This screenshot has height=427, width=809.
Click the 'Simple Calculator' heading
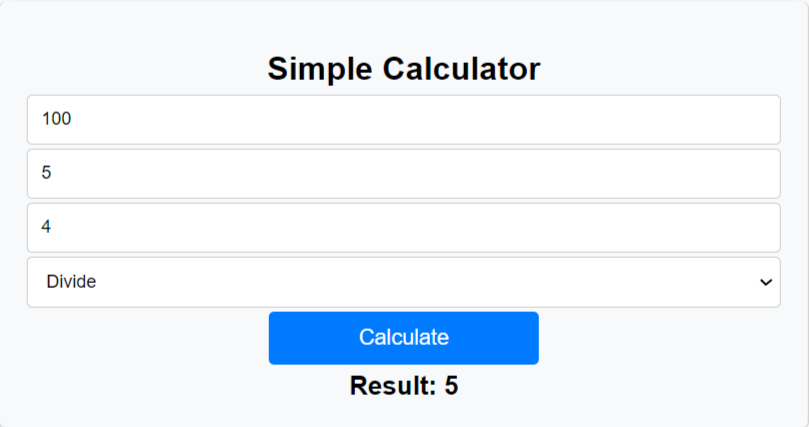[403, 69]
